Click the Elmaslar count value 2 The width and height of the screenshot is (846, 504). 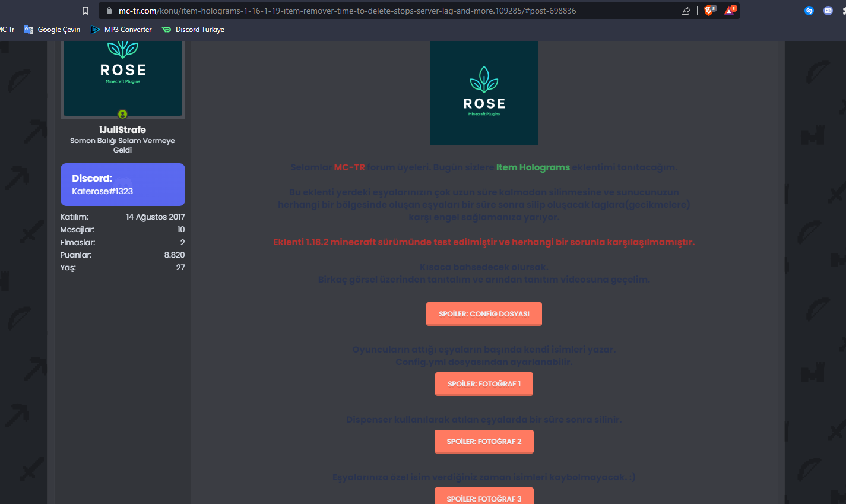click(183, 243)
